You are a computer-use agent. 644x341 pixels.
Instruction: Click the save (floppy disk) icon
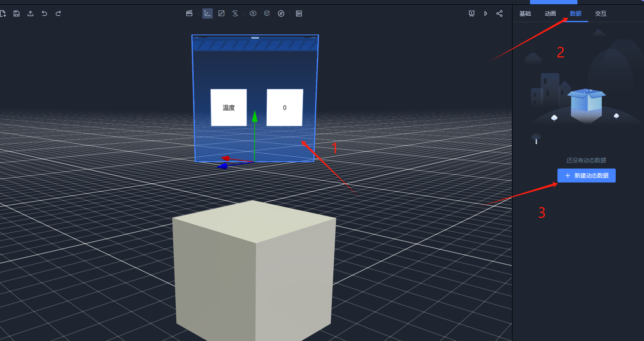17,14
